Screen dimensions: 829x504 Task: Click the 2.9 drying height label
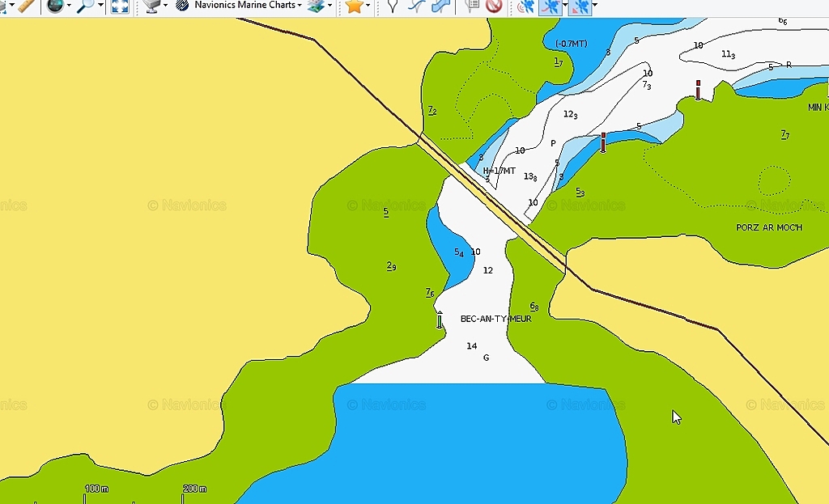coord(391,265)
